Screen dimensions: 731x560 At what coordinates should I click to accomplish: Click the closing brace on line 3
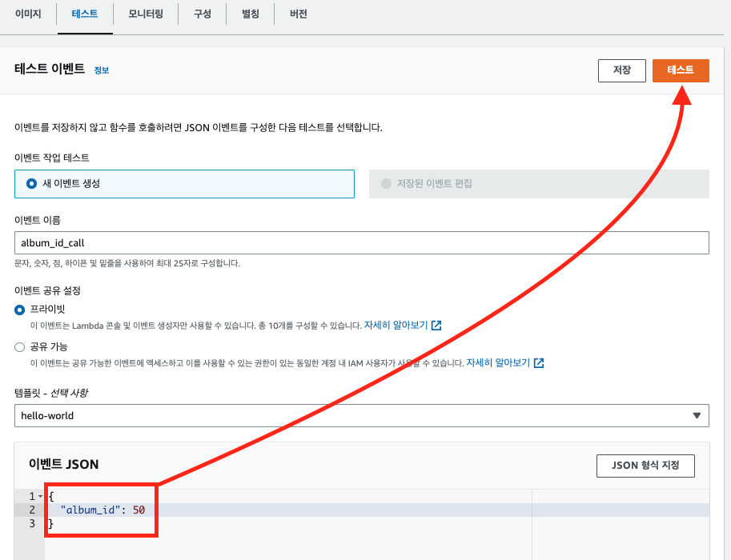click(50, 524)
